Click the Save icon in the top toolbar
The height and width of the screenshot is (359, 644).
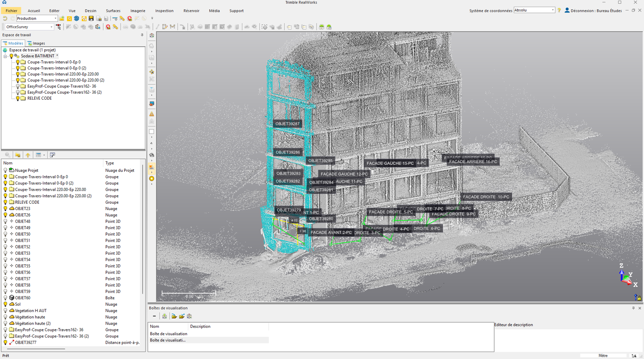(x=92, y=18)
